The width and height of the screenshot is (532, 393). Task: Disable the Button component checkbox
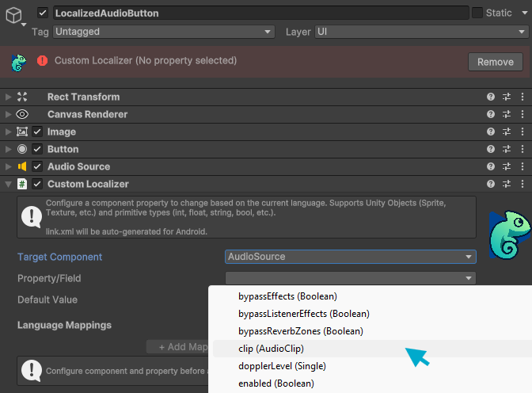tap(37, 149)
